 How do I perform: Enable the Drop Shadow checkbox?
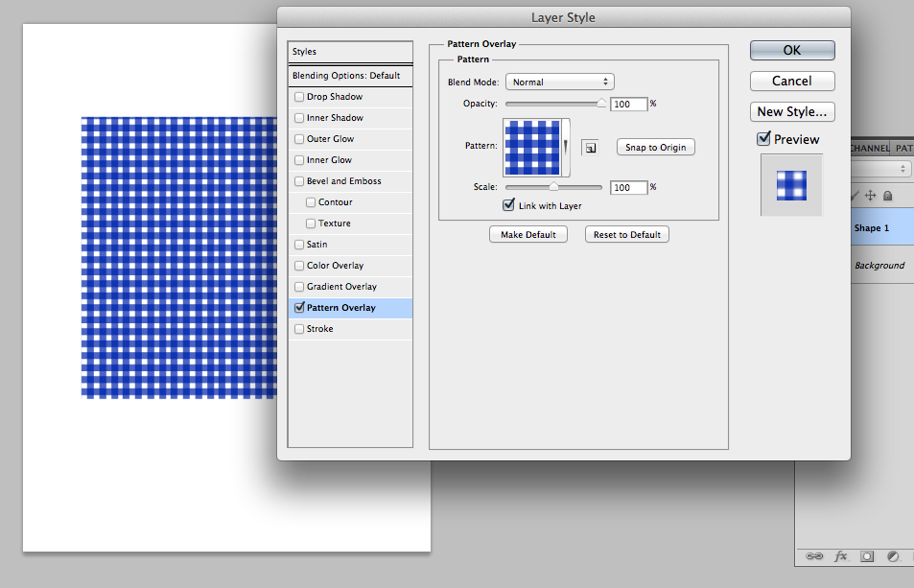[x=299, y=97]
